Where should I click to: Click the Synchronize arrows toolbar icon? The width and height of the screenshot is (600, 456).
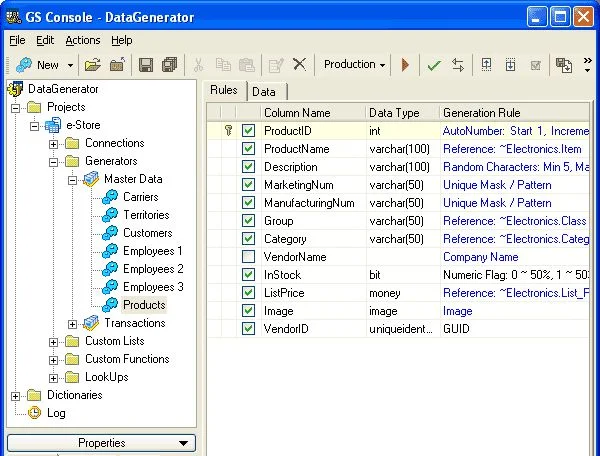[x=458, y=65]
